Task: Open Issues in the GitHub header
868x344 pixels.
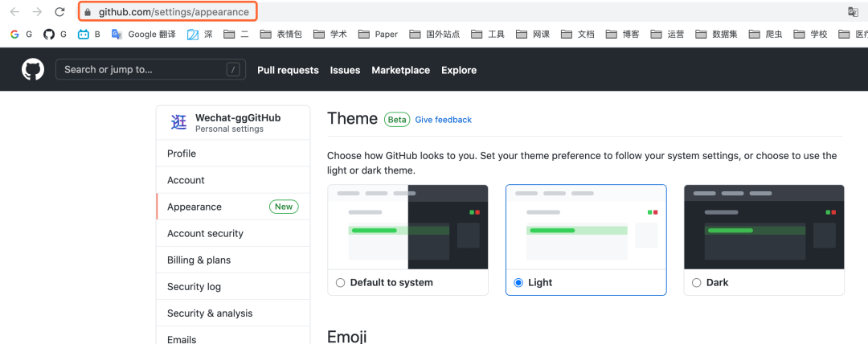Action: pos(346,71)
